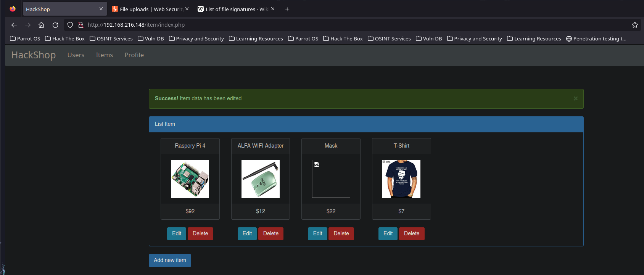Viewport: 644px width, 275px height.
Task: Click the HackShop brand logo link
Action: click(34, 55)
